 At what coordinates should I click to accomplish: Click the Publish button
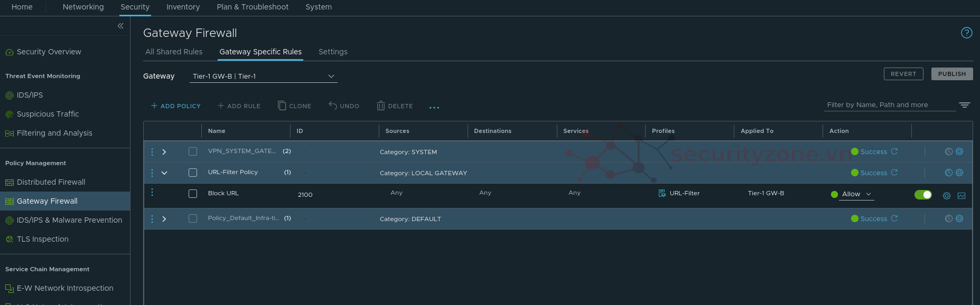[x=951, y=74]
